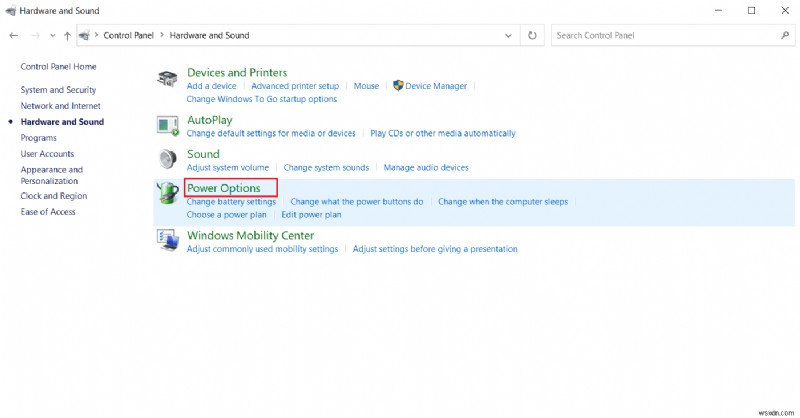The height and width of the screenshot is (418, 800).
Task: Go to System and Security
Action: coord(58,90)
